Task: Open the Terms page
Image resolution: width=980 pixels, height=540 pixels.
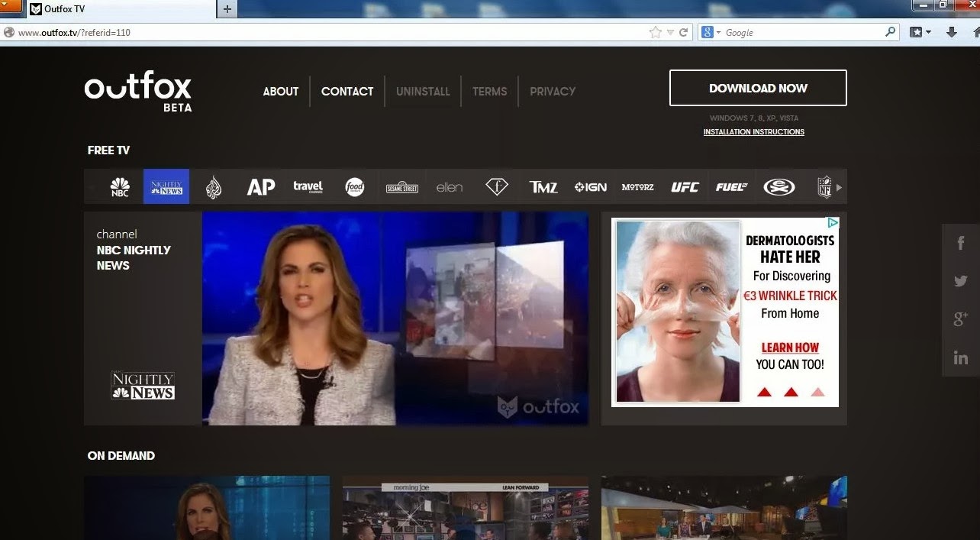Action: point(489,91)
